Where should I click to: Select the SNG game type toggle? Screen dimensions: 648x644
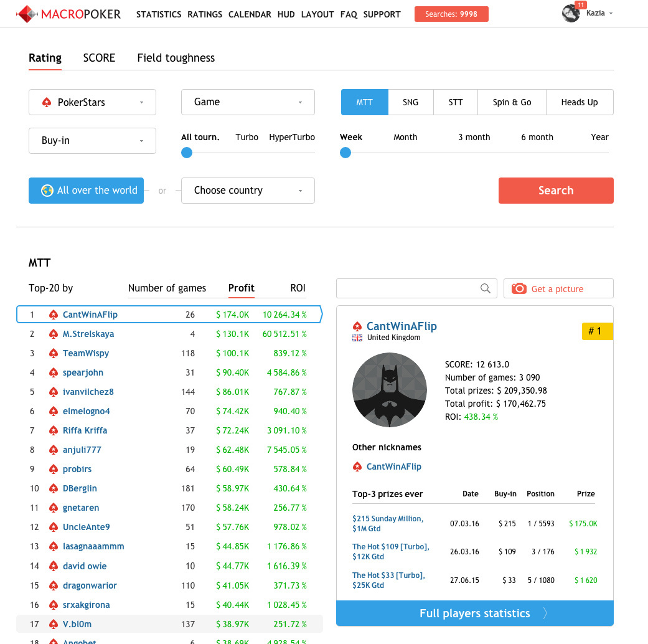click(410, 102)
